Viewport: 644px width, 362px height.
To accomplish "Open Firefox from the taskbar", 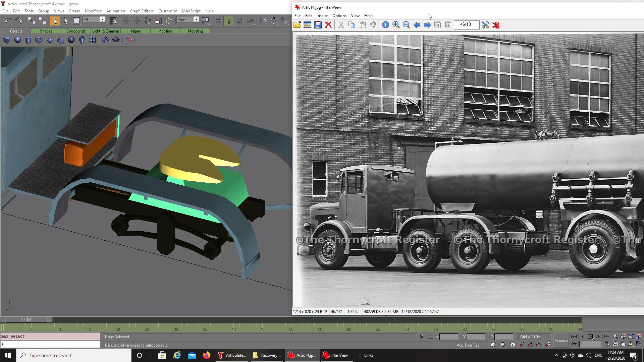I will tap(206, 355).
